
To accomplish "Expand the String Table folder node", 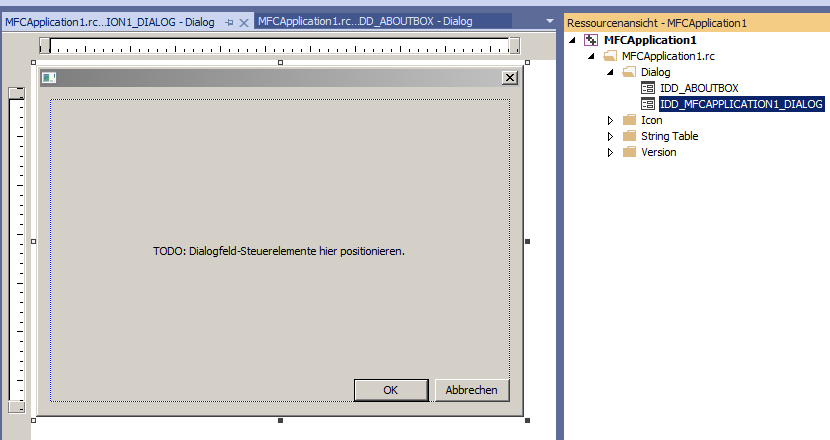I will tap(610, 136).
